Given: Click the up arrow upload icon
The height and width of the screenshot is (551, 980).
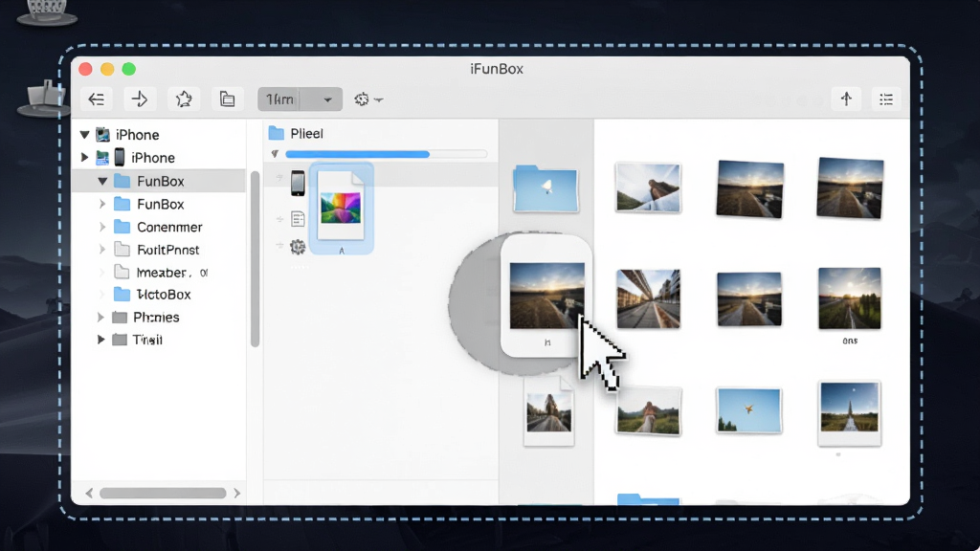Looking at the screenshot, I should point(846,99).
